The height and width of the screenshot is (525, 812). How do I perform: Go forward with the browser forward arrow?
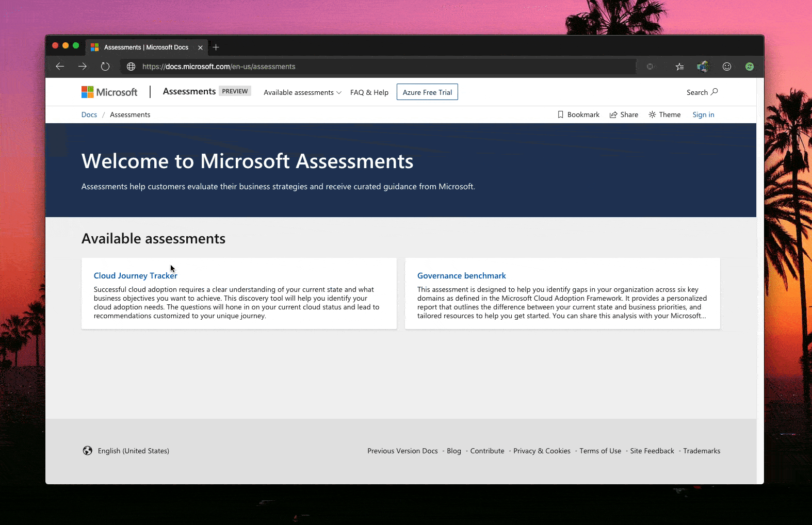pos(83,67)
